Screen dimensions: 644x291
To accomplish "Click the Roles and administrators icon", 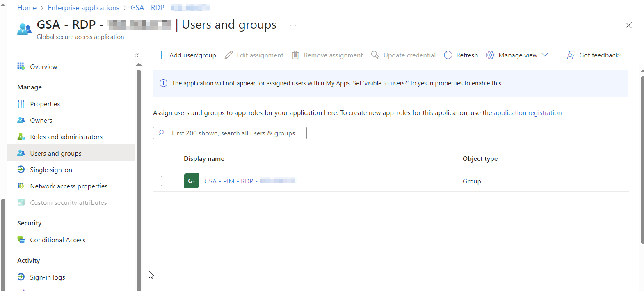I will (x=21, y=137).
